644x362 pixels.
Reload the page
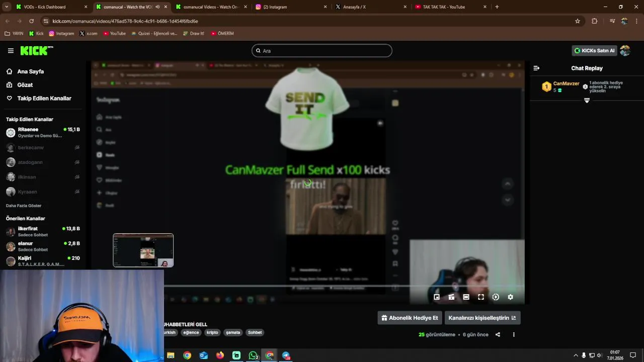pyautogui.click(x=32, y=21)
